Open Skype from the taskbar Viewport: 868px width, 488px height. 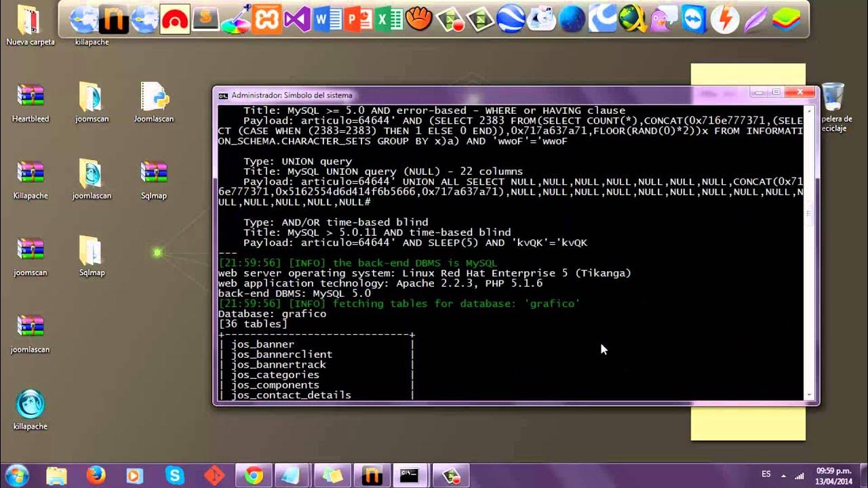[174, 476]
